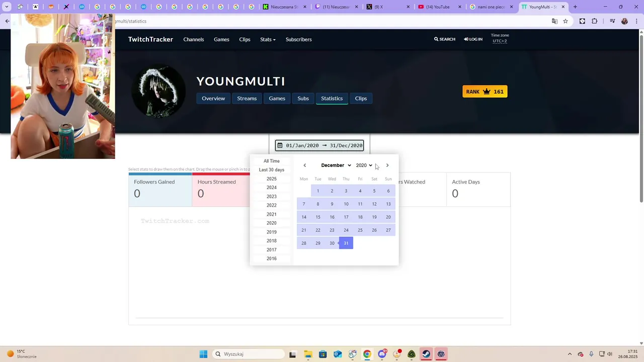The image size is (644, 362).
Task: Expand the Stats dropdown menu
Action: tap(268, 39)
